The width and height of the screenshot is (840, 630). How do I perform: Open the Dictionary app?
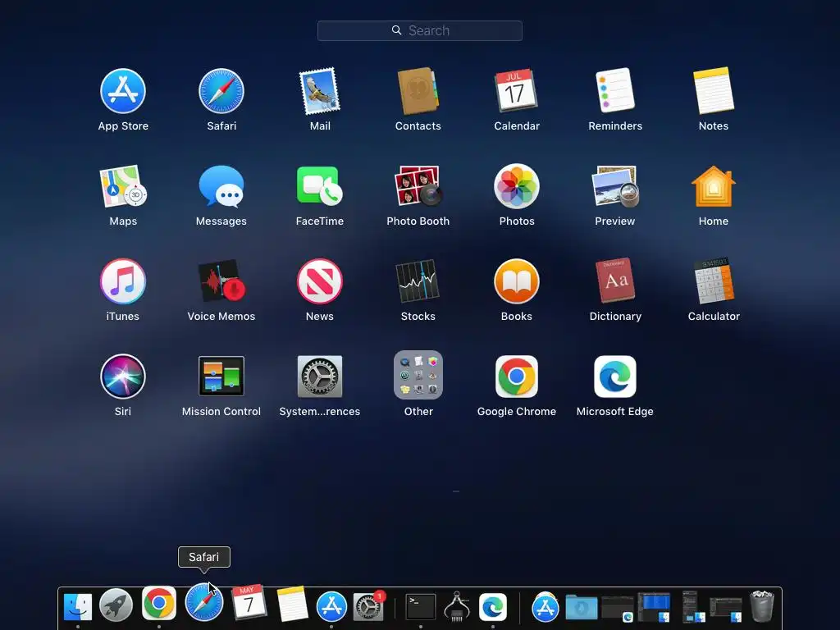[x=615, y=281]
